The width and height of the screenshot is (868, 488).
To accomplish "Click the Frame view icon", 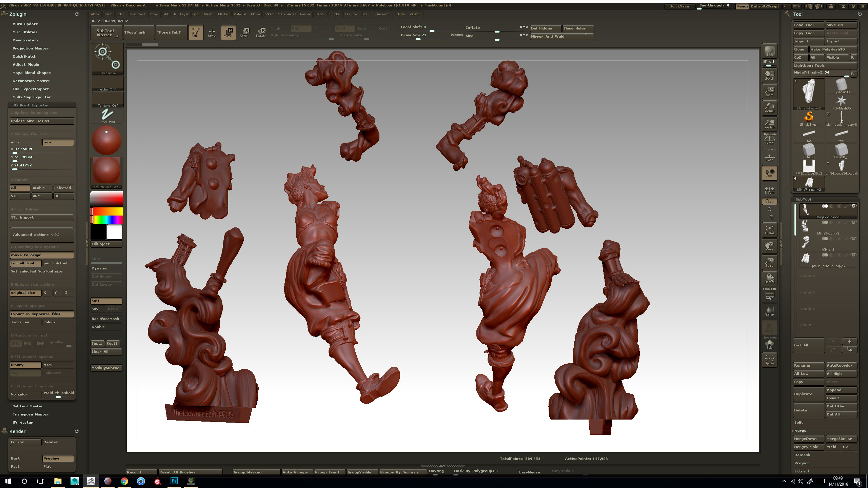I will 769,230.
